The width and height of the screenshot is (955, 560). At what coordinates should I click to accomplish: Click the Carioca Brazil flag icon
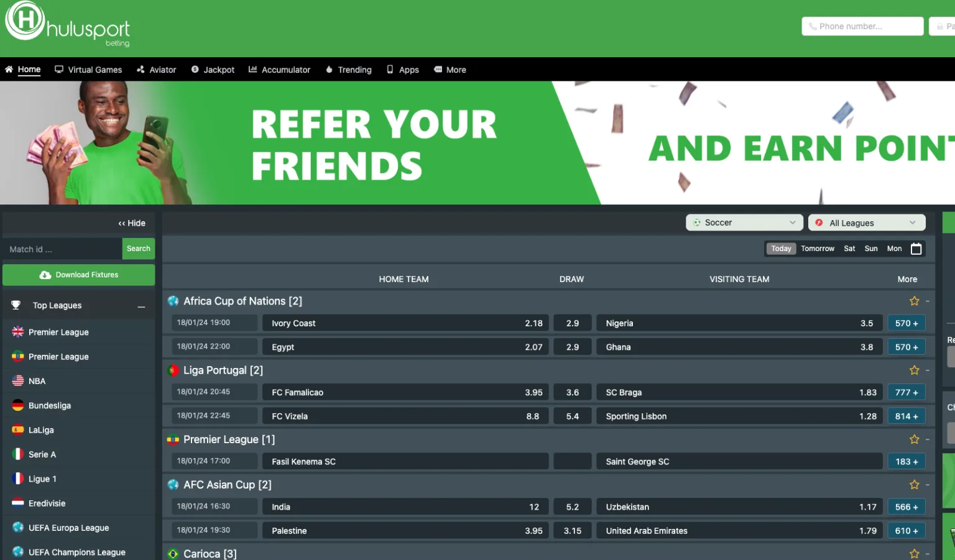click(x=173, y=554)
